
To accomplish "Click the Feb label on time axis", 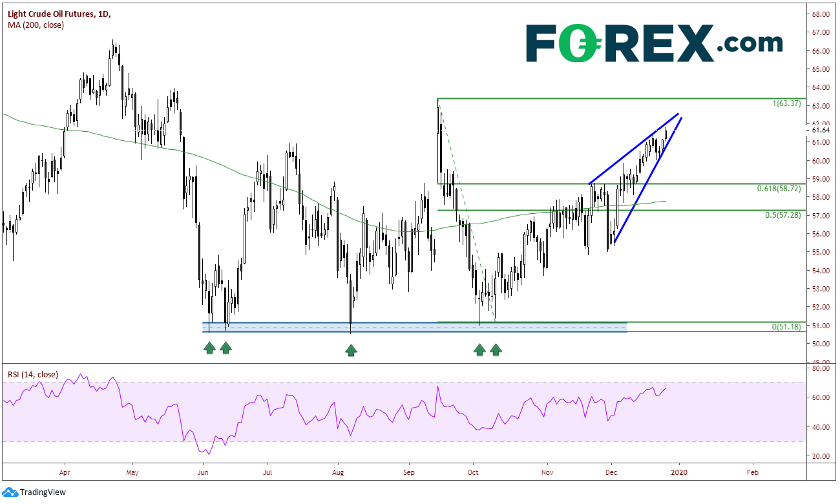I will pyautogui.click(x=753, y=472).
